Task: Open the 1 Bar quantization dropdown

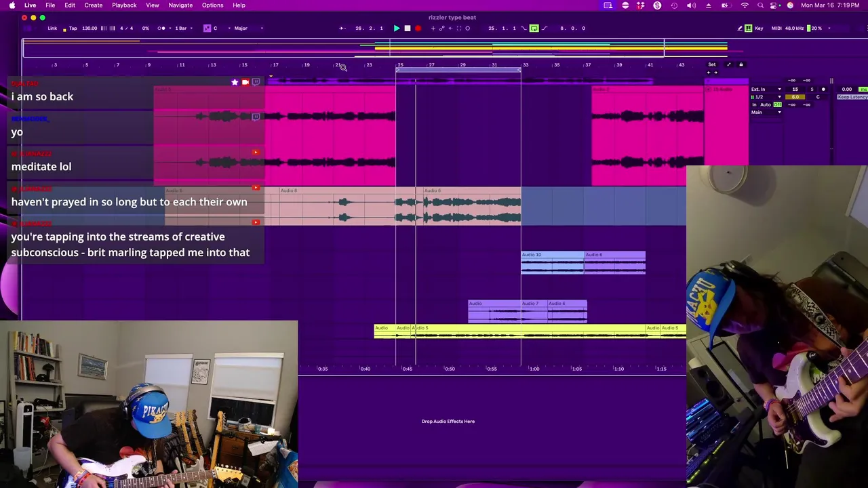Action: point(183,28)
